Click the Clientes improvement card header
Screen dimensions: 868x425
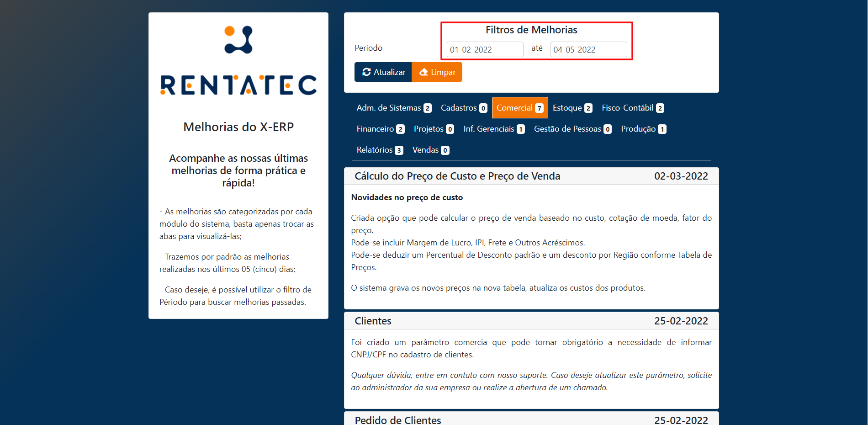531,321
